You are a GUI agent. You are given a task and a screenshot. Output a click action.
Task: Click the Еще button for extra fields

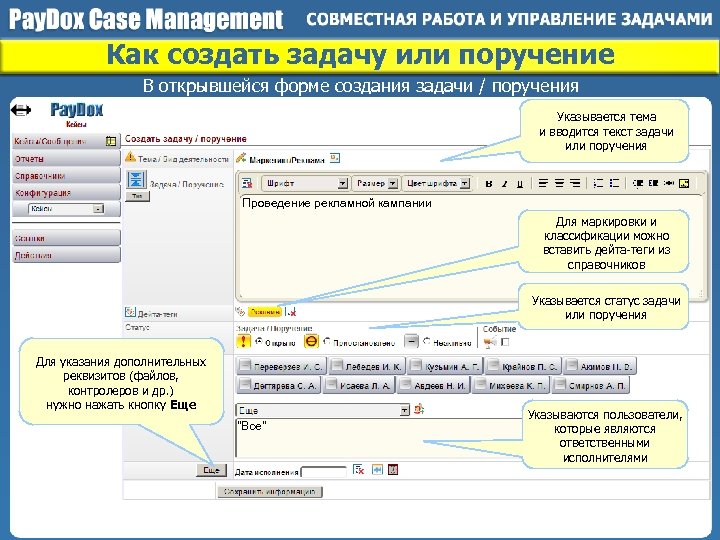click(x=212, y=470)
